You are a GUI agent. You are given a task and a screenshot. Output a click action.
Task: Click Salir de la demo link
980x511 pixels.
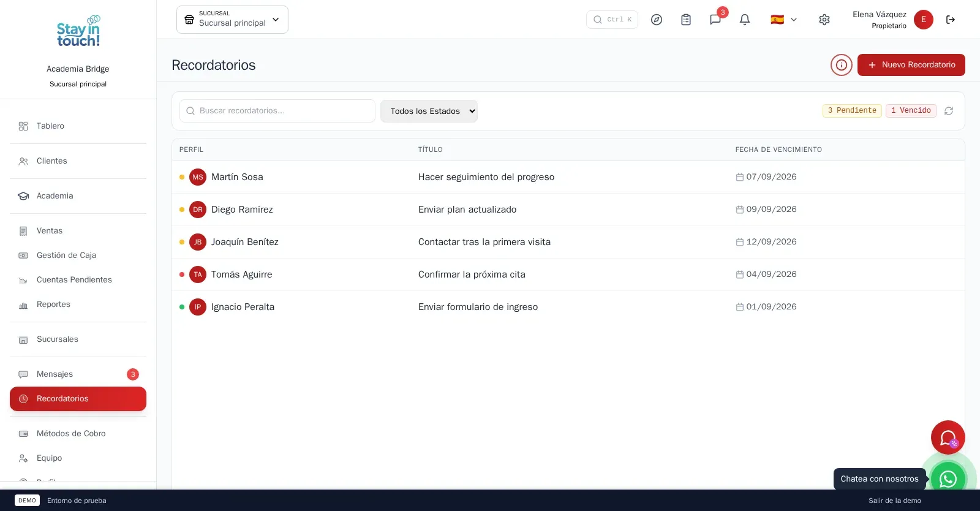click(895, 501)
